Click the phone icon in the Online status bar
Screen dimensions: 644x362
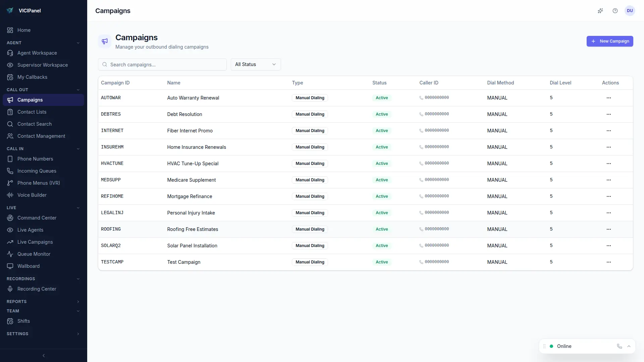click(x=619, y=346)
